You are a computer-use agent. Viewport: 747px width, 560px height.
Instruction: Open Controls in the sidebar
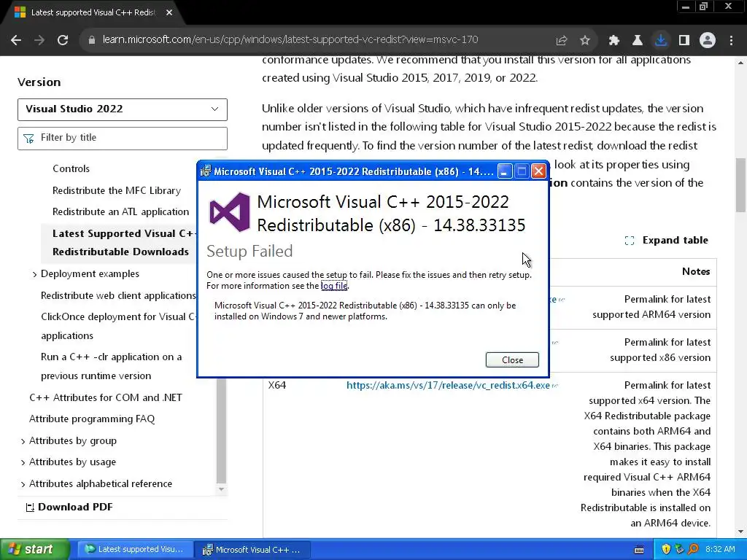point(71,168)
